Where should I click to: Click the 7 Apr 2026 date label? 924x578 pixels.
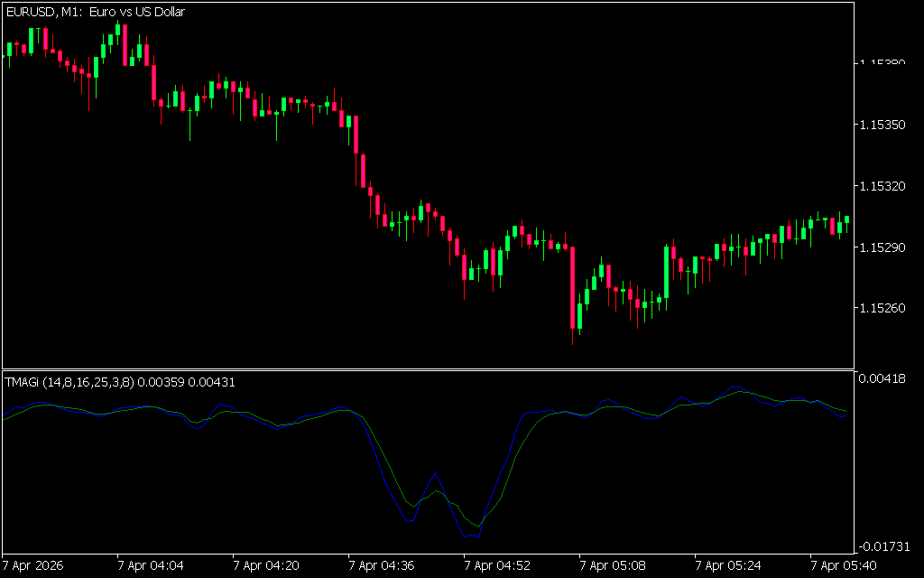[34, 566]
